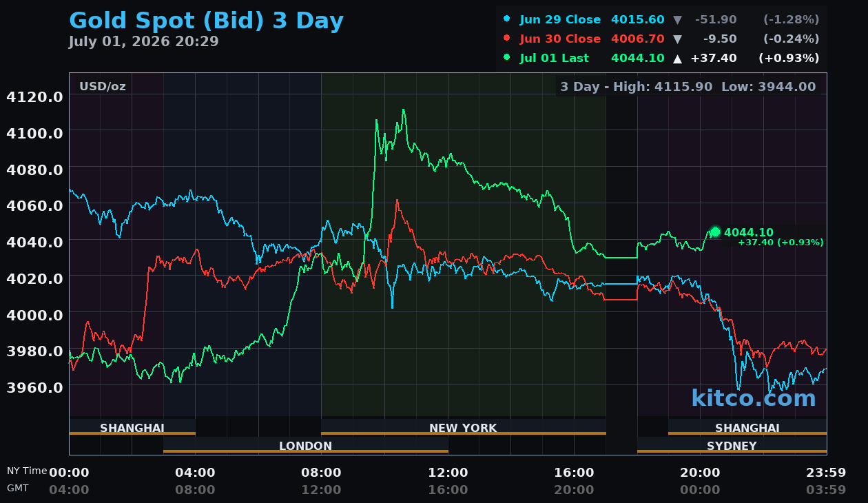Click the 4044.10 label beside chart marker

[x=748, y=233]
